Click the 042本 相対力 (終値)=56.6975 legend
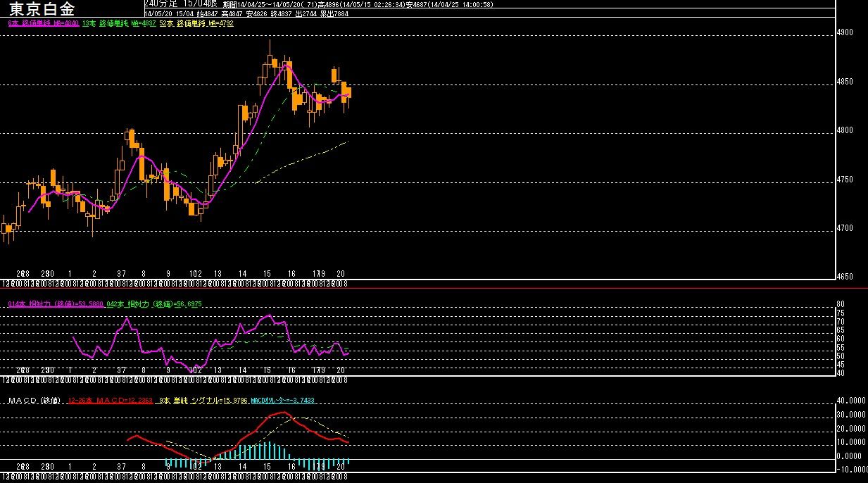 [154, 304]
